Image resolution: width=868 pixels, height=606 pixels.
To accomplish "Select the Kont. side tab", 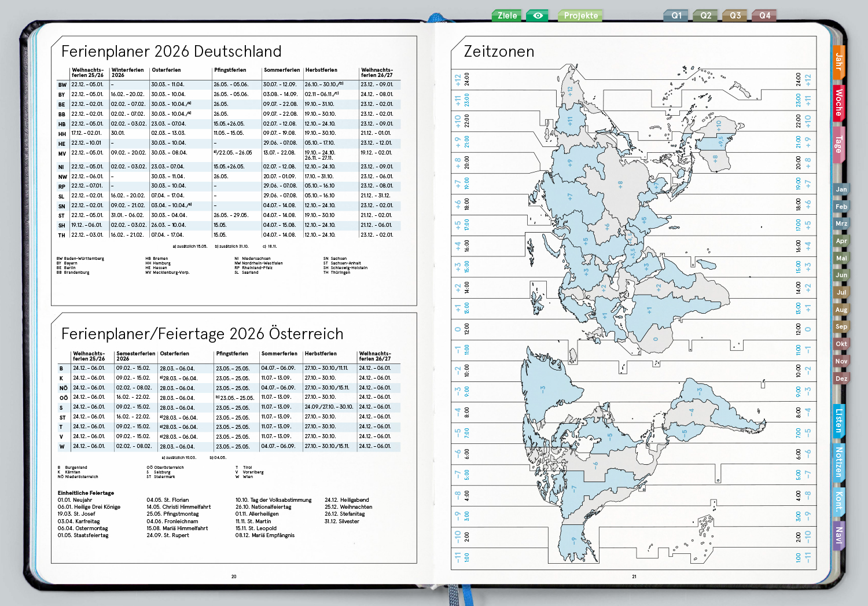I will (838, 501).
